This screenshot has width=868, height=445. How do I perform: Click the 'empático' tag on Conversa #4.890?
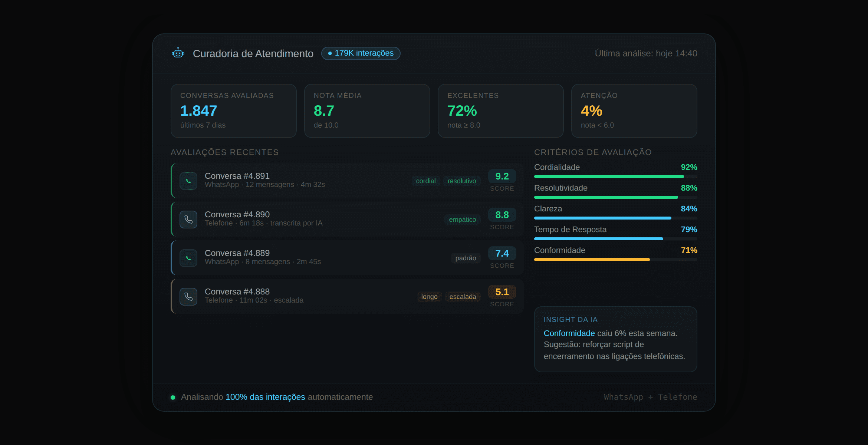pyautogui.click(x=462, y=220)
